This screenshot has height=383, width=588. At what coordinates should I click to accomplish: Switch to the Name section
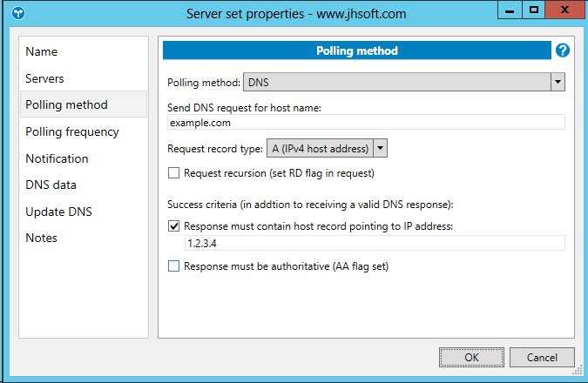[x=42, y=51]
